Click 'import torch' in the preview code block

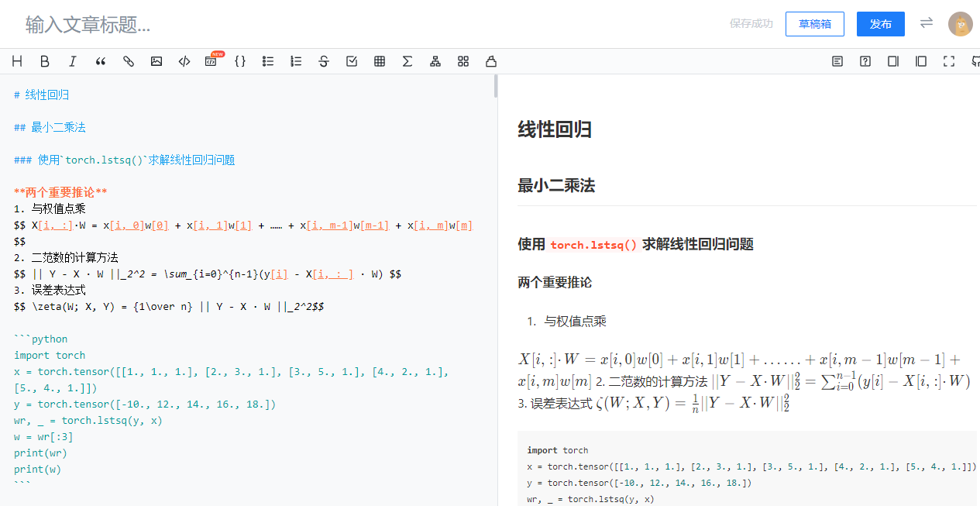click(x=558, y=450)
